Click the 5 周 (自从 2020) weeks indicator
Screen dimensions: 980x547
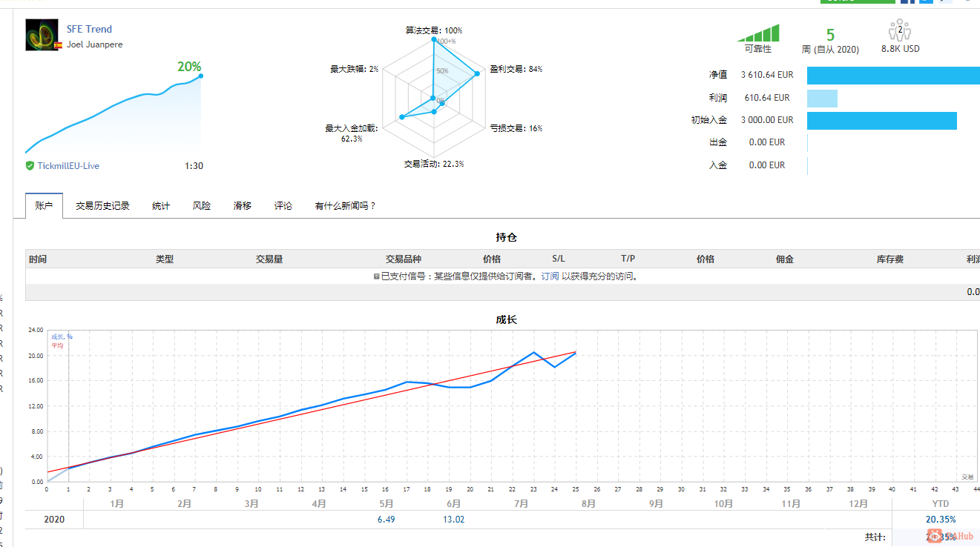pyautogui.click(x=830, y=42)
